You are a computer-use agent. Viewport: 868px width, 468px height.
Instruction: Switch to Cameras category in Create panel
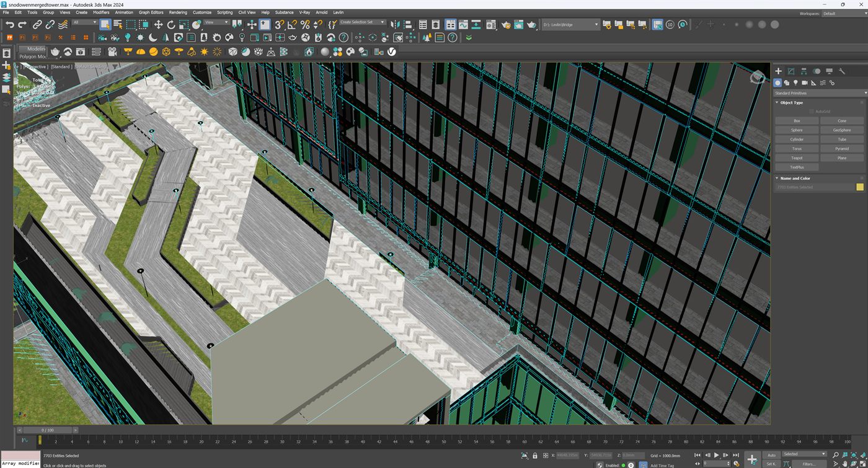(805, 82)
